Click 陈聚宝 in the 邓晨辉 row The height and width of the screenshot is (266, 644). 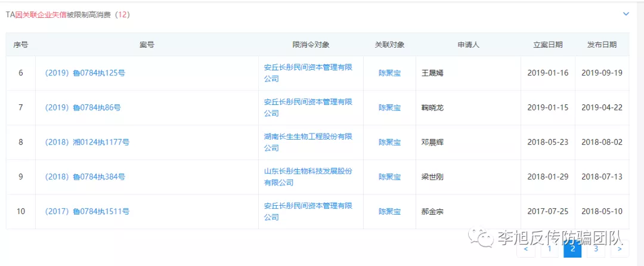pyautogui.click(x=390, y=143)
